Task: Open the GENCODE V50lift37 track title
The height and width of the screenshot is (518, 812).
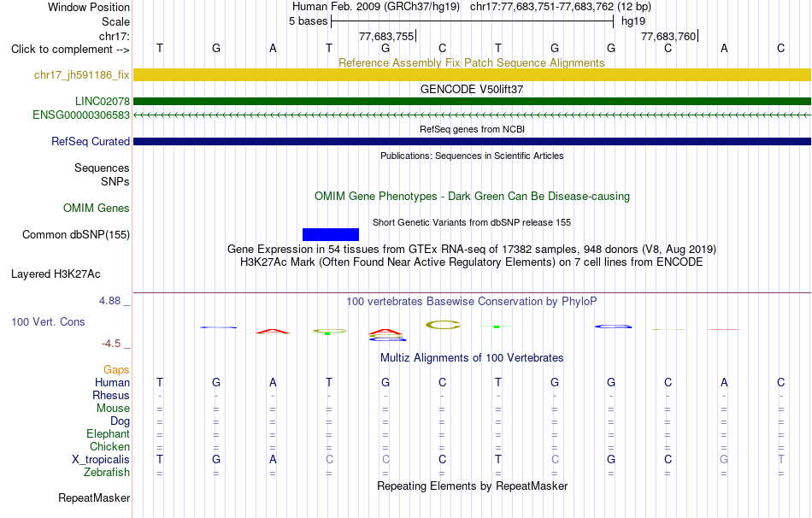Action: 472,89
